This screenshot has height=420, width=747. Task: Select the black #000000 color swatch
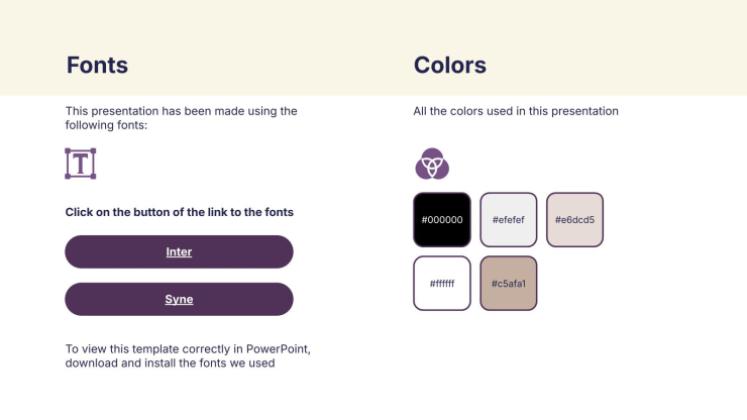(442, 220)
